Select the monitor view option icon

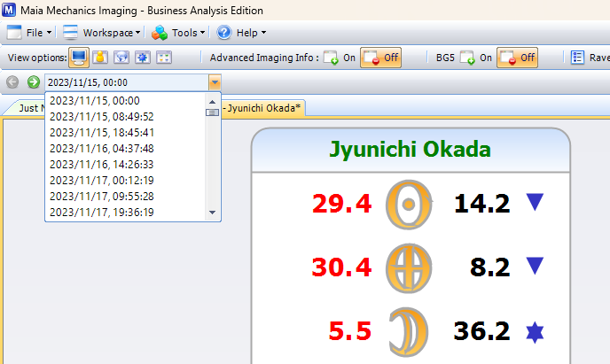pyautogui.click(x=79, y=58)
